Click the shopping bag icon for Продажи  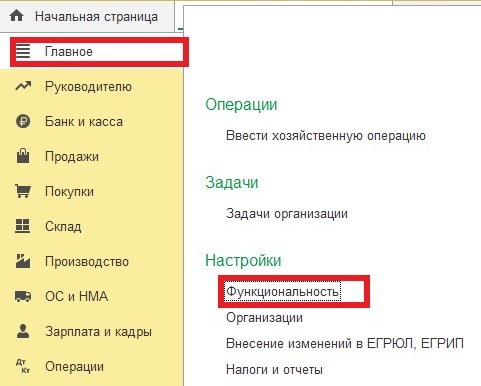tap(23, 156)
